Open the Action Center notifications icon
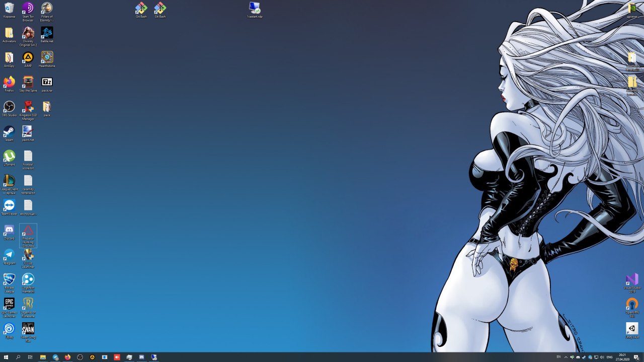 636,357
